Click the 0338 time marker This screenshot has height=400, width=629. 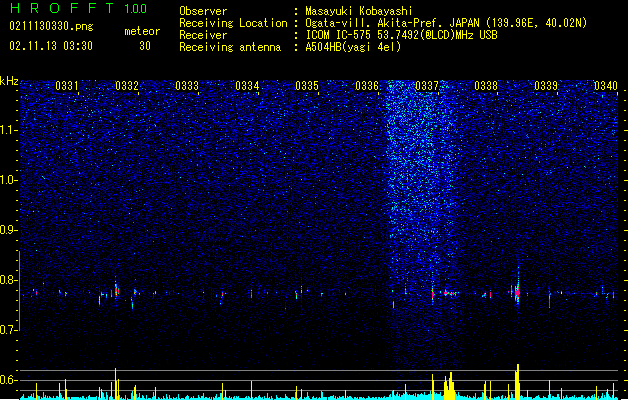[x=486, y=85]
